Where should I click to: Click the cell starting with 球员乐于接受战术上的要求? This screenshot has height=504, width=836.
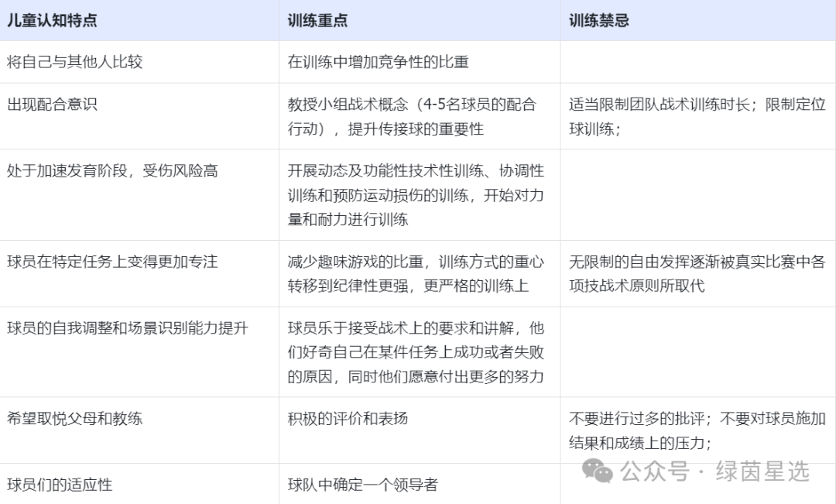[x=420, y=352]
